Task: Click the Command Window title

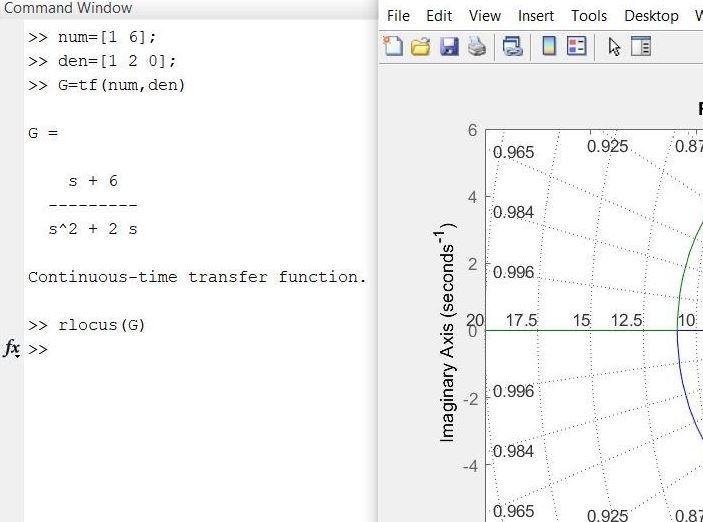Action: tap(67, 8)
